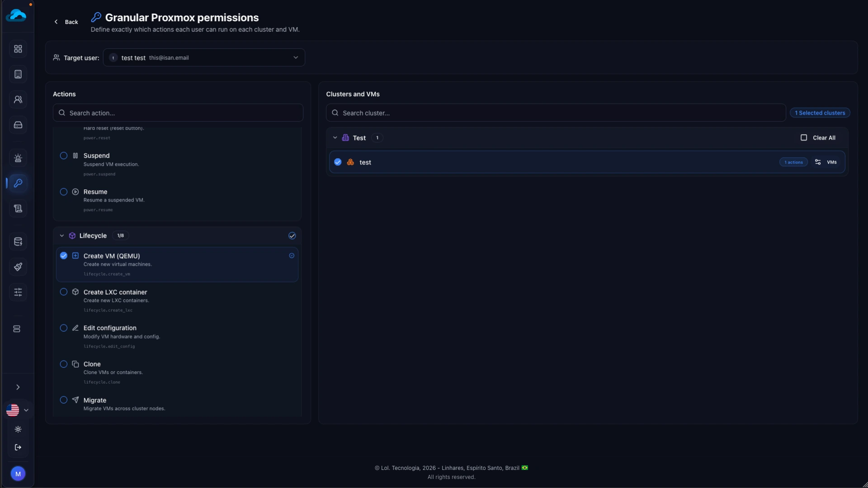Select the Edit configuration radio
The height and width of the screenshot is (488, 868).
[x=64, y=328]
